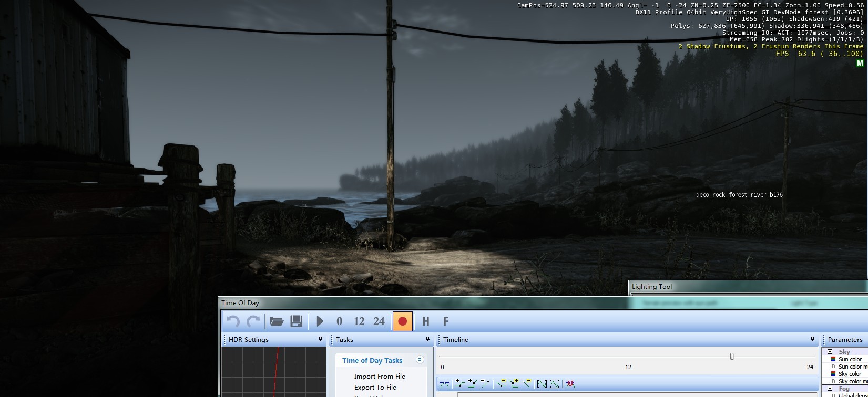Click the Undo arrow in Time Of Day toolbar
The image size is (868, 397).
[x=233, y=321]
